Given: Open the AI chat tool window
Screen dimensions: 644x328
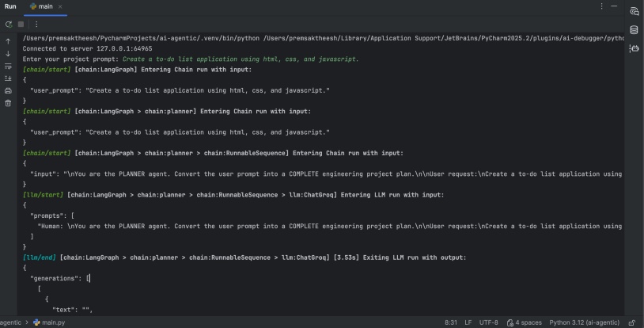Looking at the screenshot, I should coord(634,12).
